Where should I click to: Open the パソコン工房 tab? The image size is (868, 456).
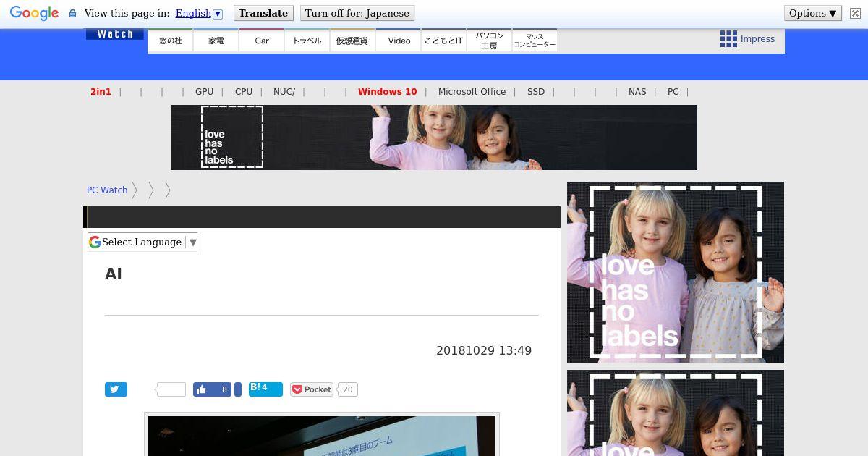[489, 41]
